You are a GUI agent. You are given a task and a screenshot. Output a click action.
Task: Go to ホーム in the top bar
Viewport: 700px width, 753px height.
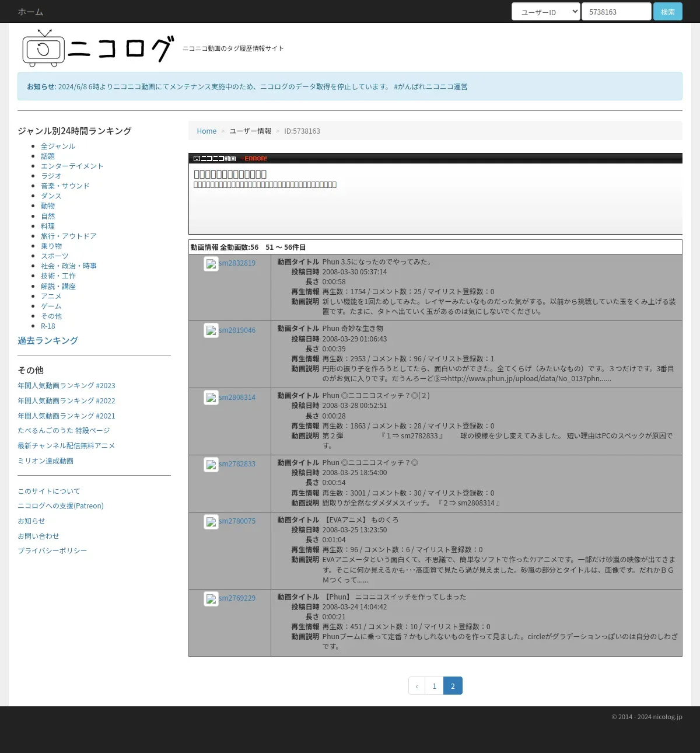[x=30, y=12]
